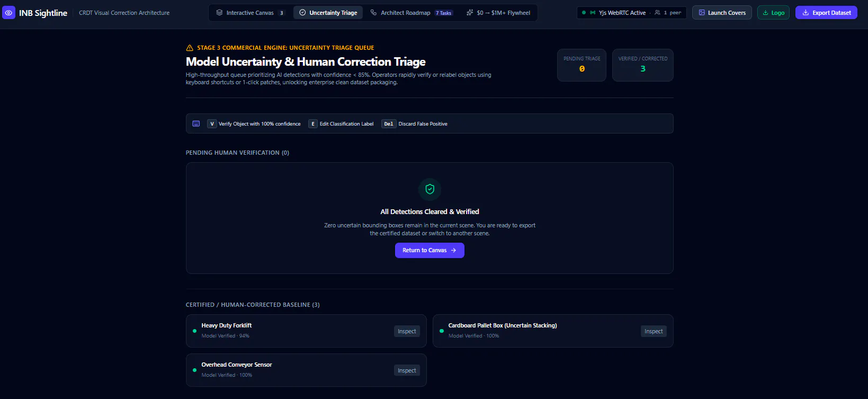Click the Yjs WebRTC Active status indicator
This screenshot has height=399, width=868.
[x=614, y=13]
